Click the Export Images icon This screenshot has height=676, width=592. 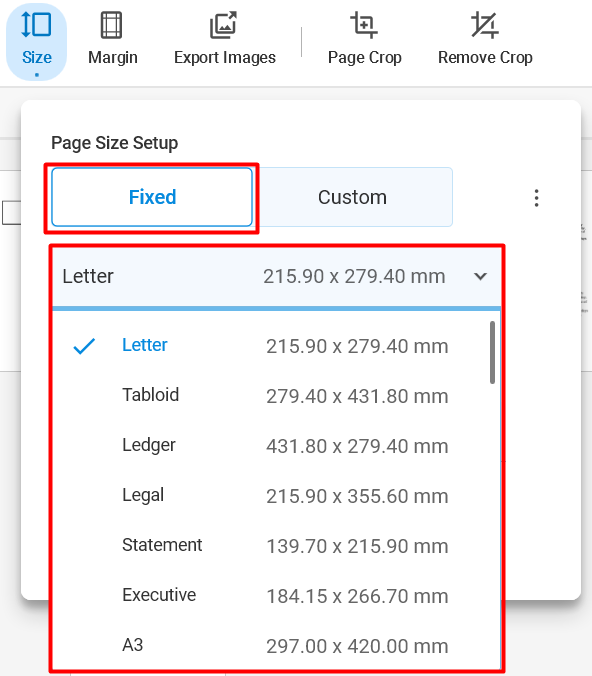point(223,25)
